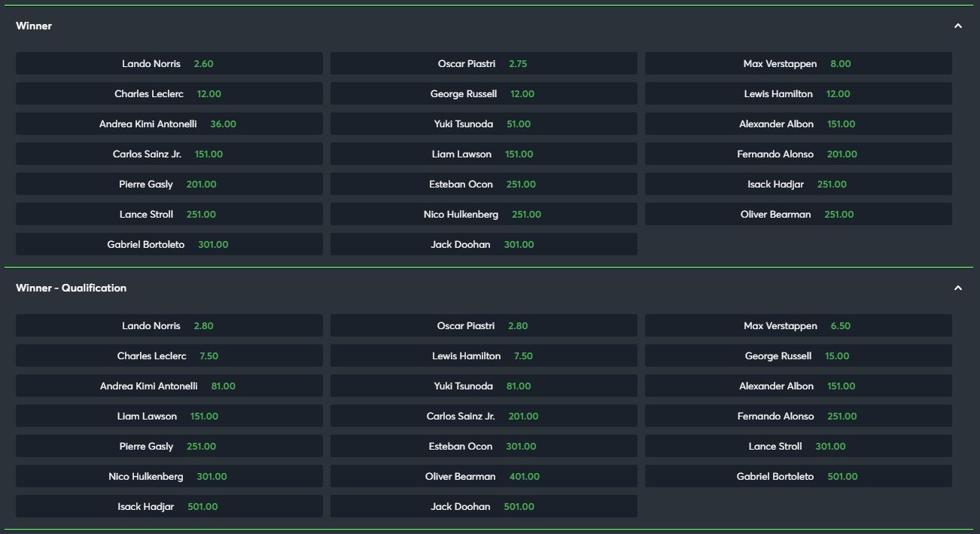Screen dimensions: 980x534
Task: Choose Gabriel Bortoleto qualification odds 501.00
Action: [x=798, y=477]
